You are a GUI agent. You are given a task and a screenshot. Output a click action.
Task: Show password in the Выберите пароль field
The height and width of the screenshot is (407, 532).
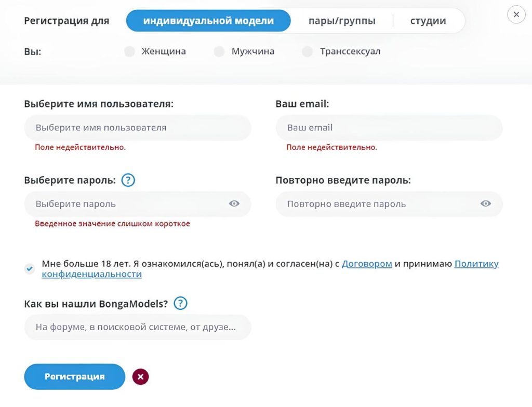pos(234,203)
